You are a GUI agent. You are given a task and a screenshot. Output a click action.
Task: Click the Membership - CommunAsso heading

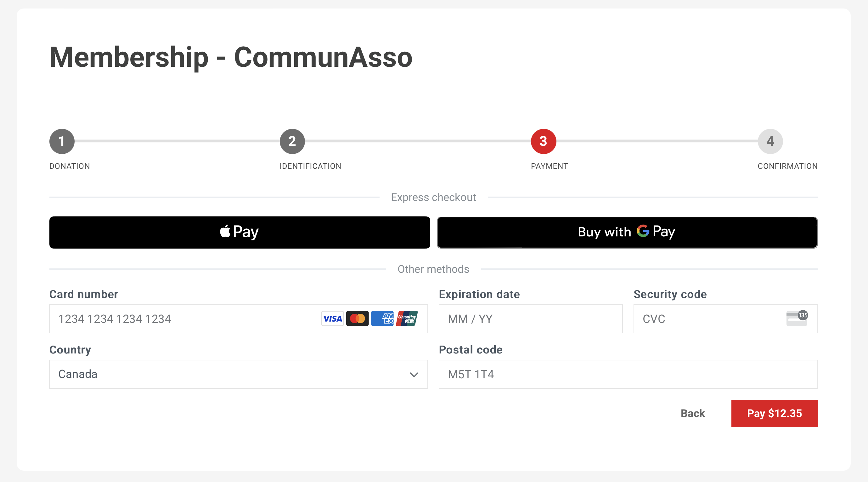[x=231, y=57]
